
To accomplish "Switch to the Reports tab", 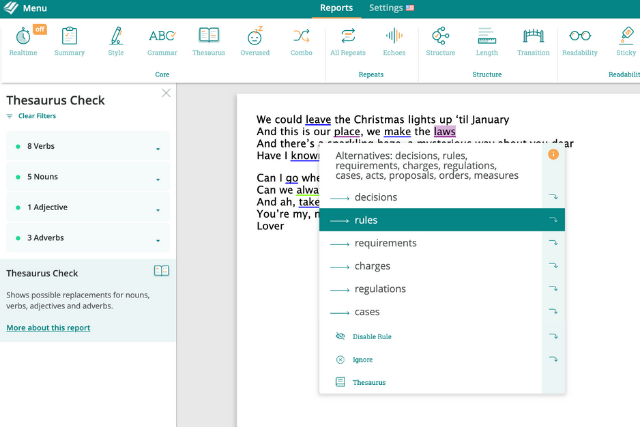I will coord(336,8).
